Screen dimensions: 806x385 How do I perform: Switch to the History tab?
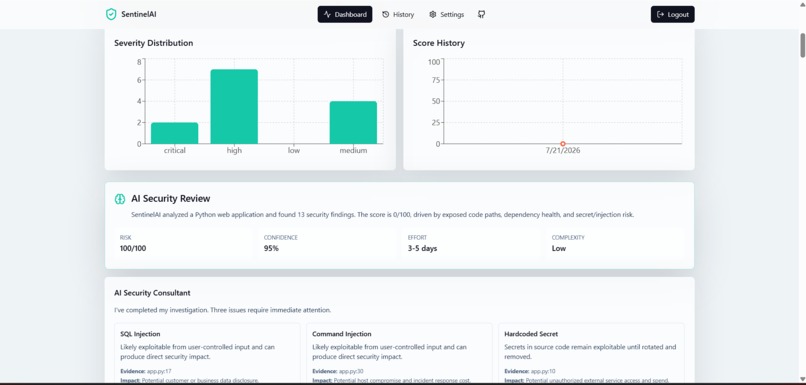398,14
